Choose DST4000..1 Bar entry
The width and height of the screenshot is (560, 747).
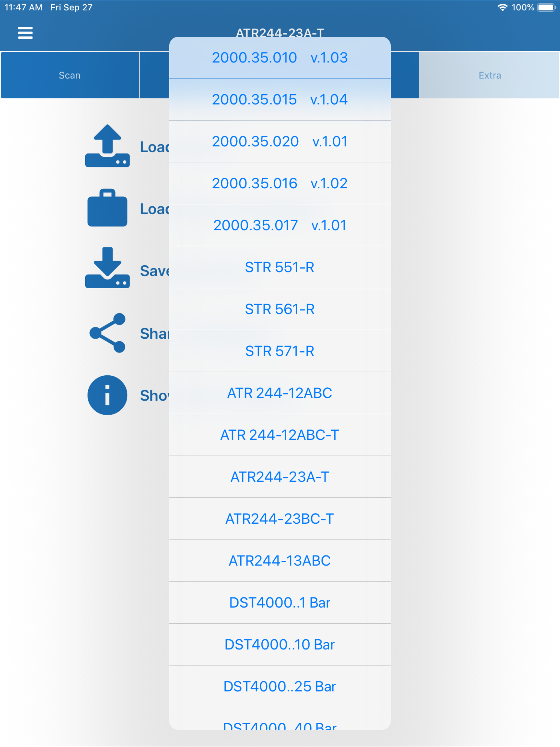pos(280,602)
